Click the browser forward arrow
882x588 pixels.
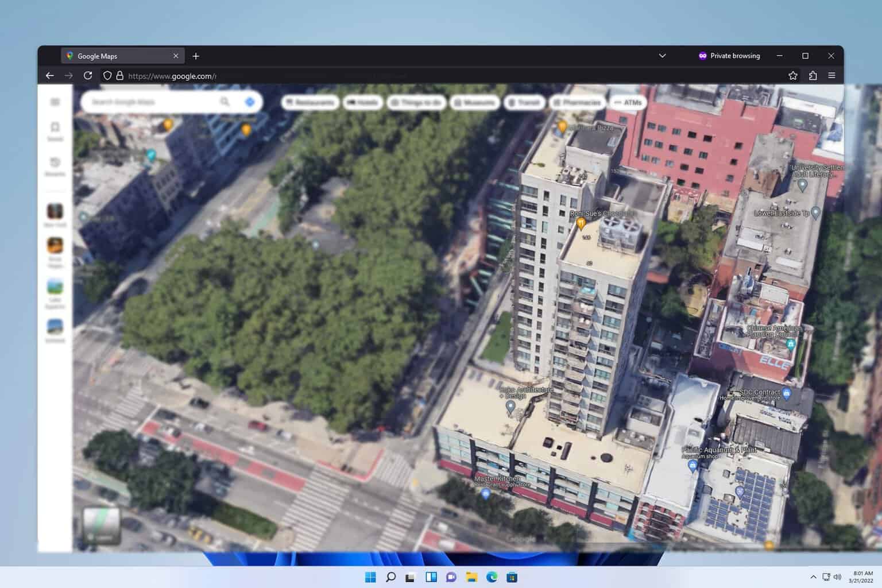coord(69,75)
